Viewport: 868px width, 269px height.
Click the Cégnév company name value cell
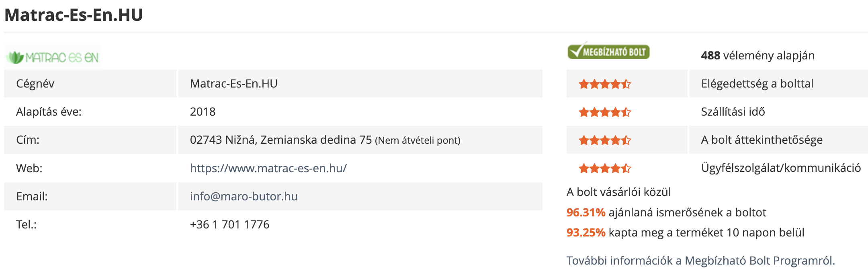(360, 84)
